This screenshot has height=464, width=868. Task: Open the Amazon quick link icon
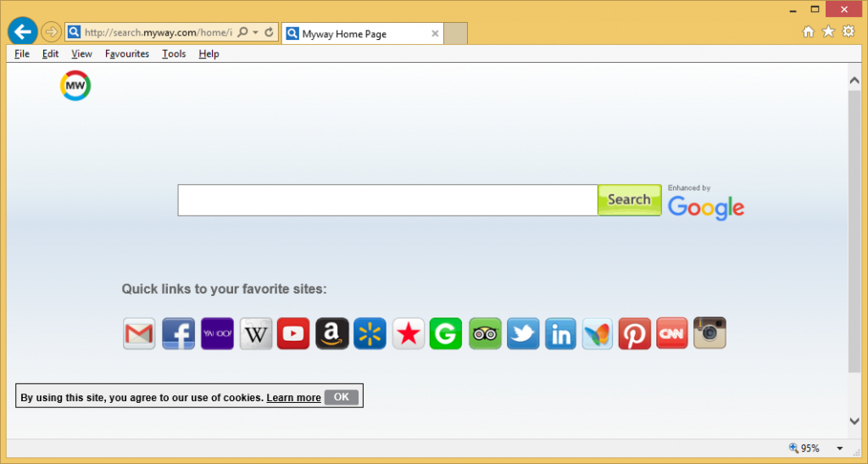tap(332, 333)
